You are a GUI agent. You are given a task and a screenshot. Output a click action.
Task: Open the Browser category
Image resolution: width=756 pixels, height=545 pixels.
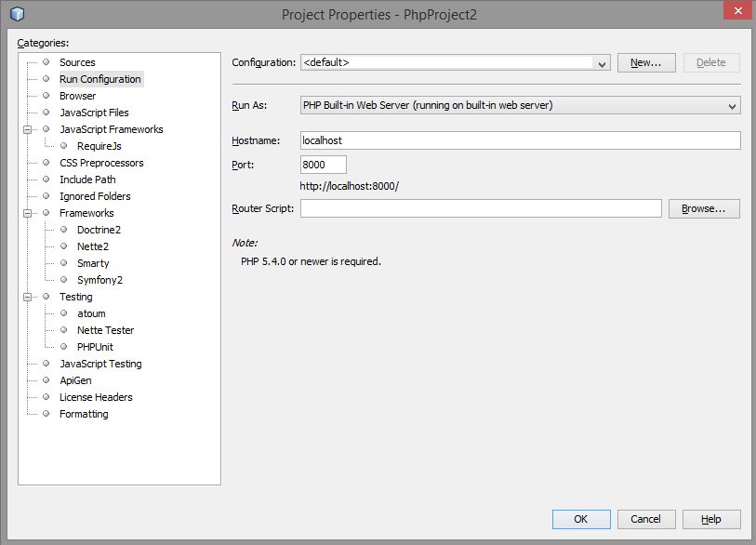(77, 96)
